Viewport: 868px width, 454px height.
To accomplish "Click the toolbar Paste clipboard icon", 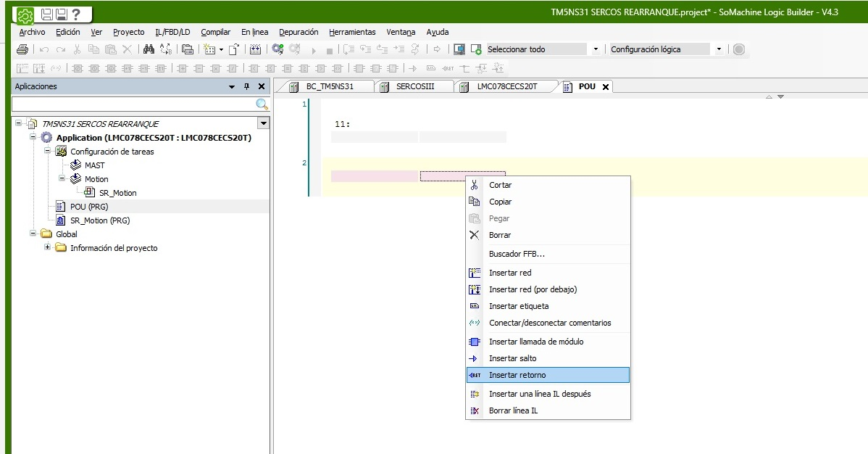I will (x=111, y=49).
